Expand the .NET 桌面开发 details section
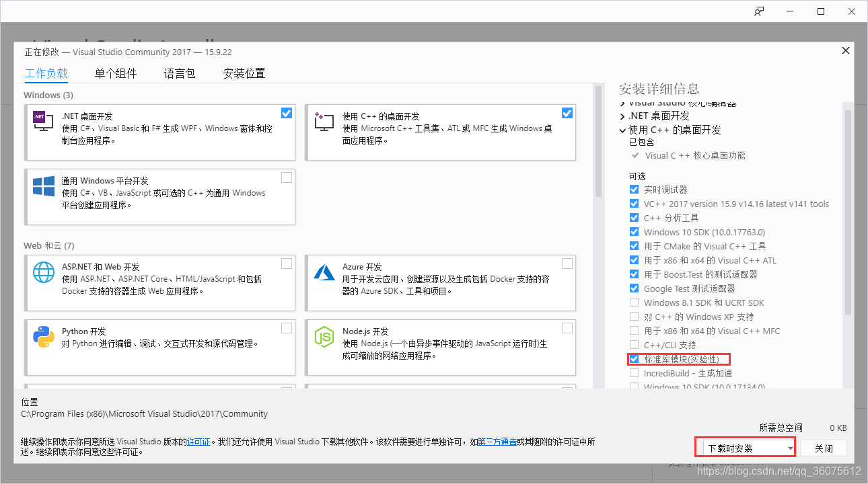Image resolution: width=868 pixels, height=484 pixels. pyautogui.click(x=622, y=116)
